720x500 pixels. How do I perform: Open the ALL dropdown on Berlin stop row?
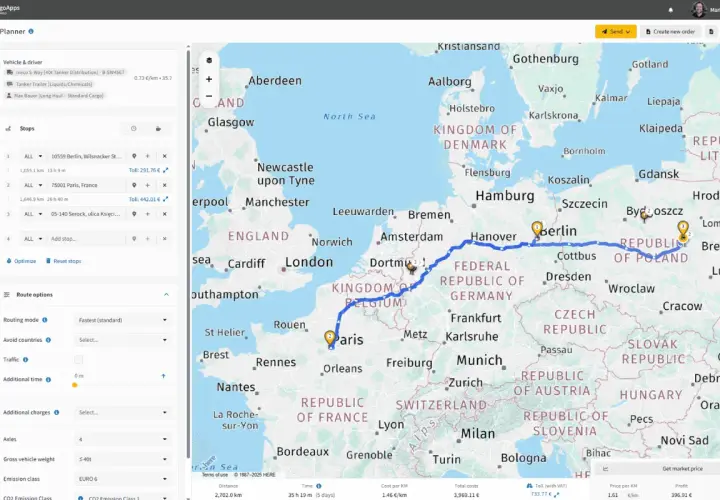coord(33,157)
